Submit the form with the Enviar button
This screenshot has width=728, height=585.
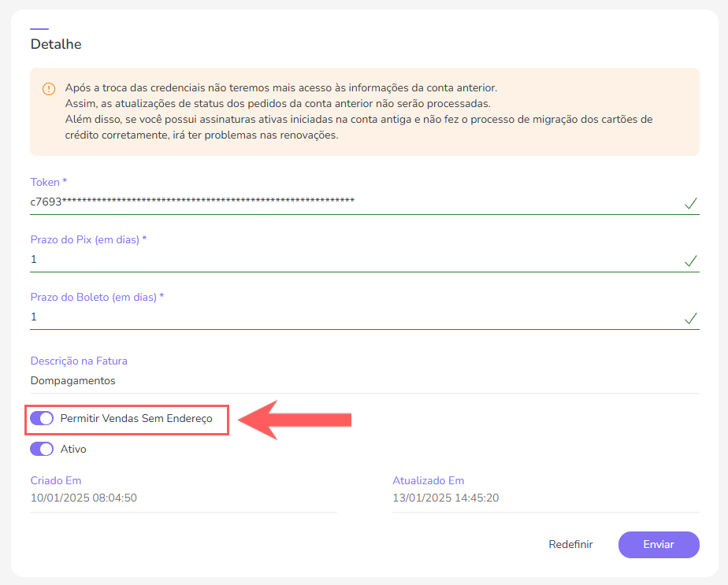click(658, 544)
